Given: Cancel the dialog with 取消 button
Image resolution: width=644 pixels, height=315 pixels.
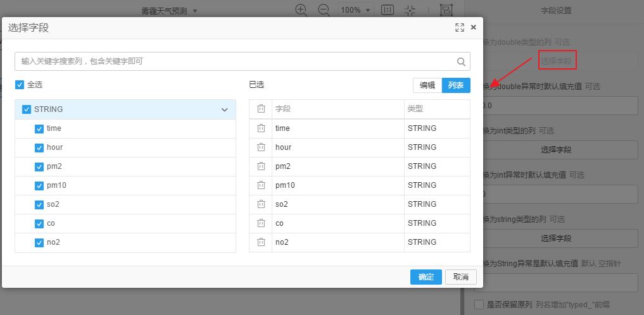Looking at the screenshot, I should tap(461, 277).
